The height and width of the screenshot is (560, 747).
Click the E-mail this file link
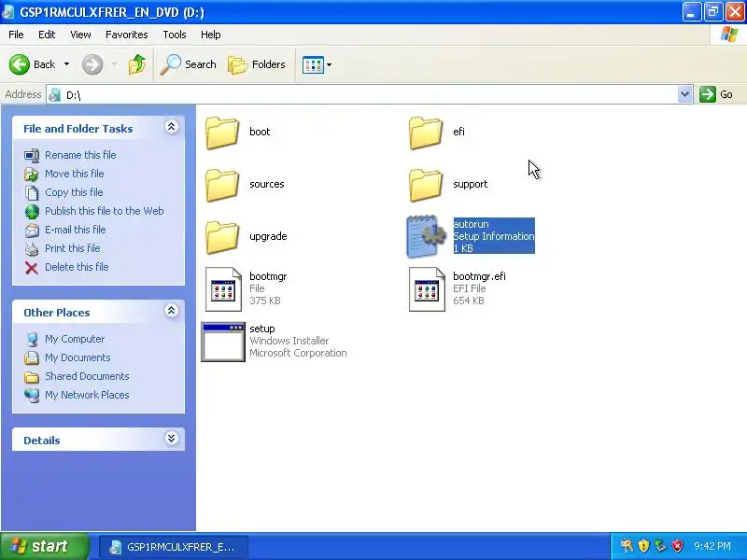76,230
